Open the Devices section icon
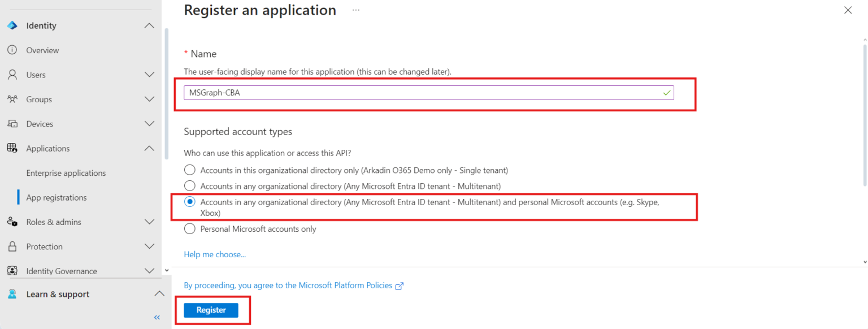The height and width of the screenshot is (329, 868). tap(12, 123)
